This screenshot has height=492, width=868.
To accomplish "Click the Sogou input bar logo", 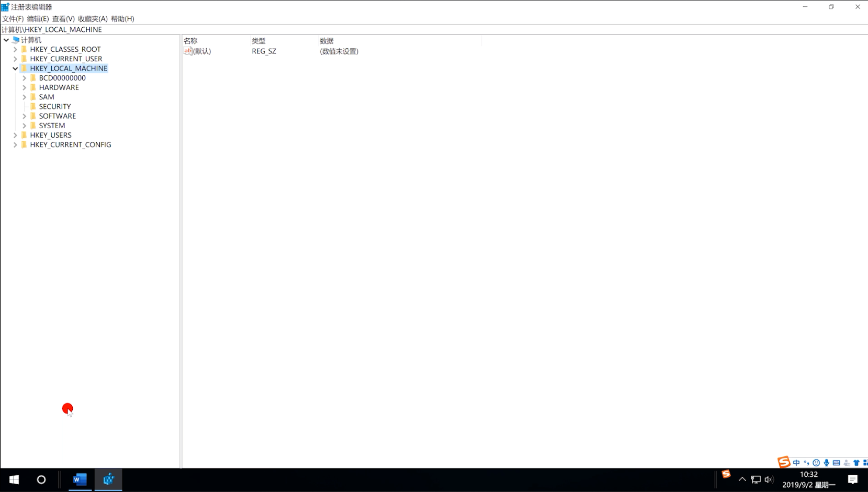I will (x=783, y=462).
